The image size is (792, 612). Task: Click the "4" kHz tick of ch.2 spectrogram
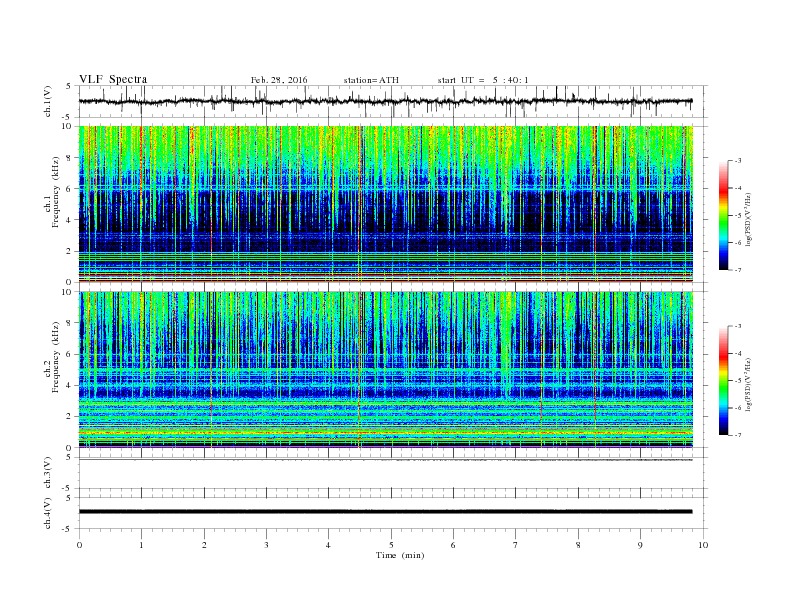[69, 385]
